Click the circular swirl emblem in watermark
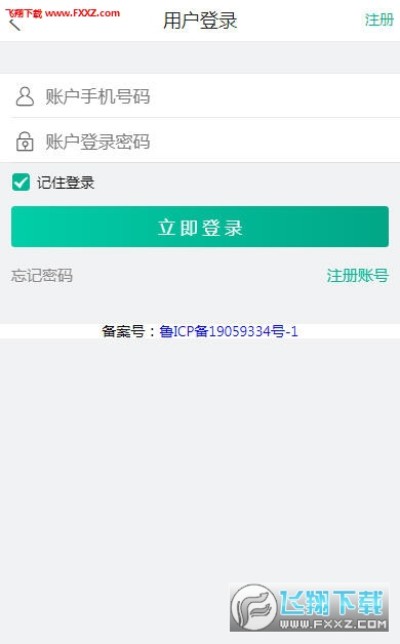The width and height of the screenshot is (400, 644). (x=253, y=607)
